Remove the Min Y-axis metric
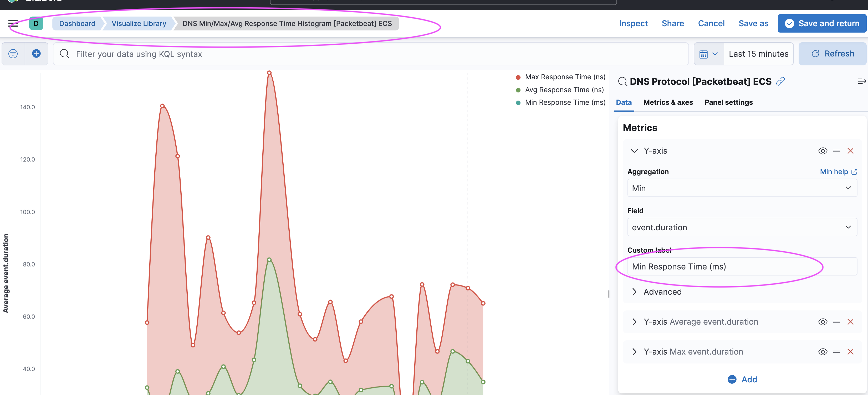Image resolution: width=868 pixels, height=395 pixels. point(850,151)
